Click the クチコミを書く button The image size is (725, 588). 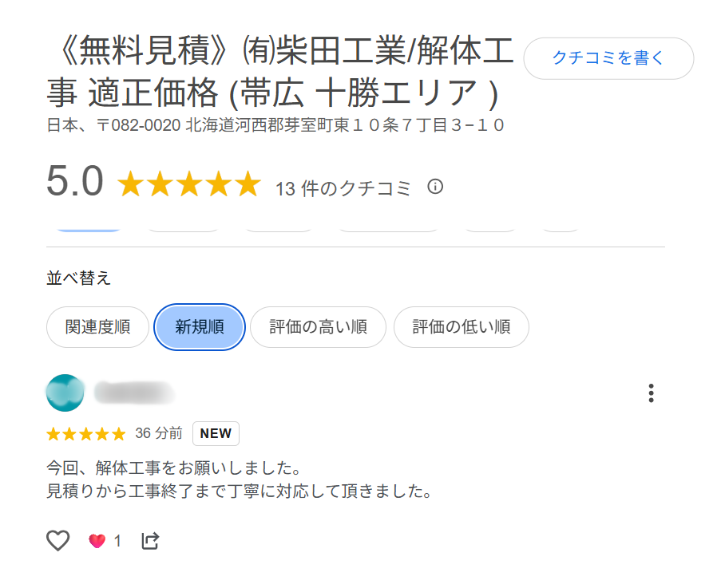[608, 58]
